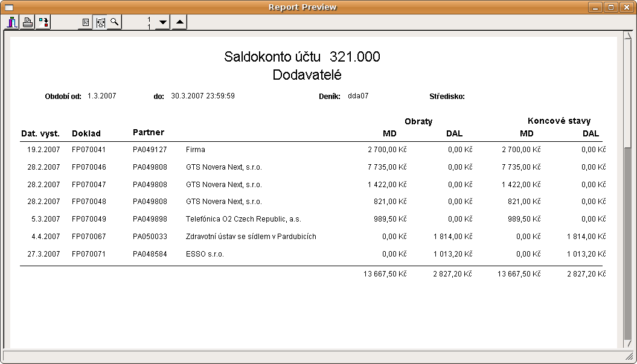Click document number FP070041

pyautogui.click(x=89, y=150)
